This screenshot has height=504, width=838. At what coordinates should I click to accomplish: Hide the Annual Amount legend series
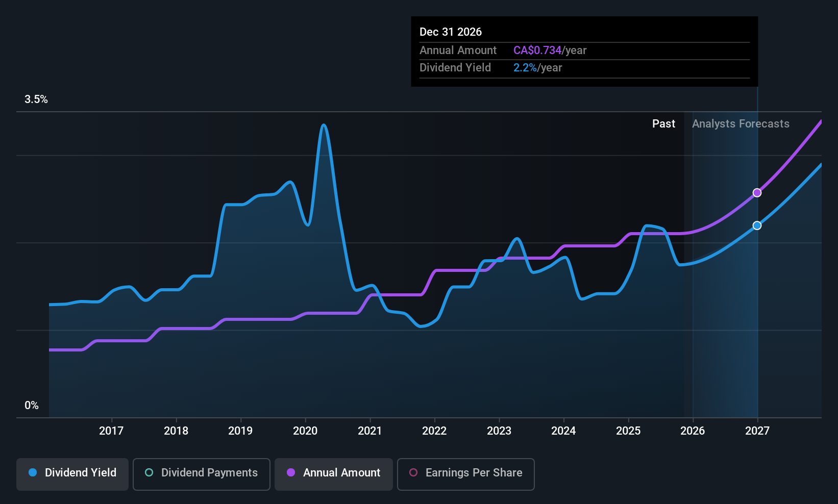pyautogui.click(x=334, y=473)
